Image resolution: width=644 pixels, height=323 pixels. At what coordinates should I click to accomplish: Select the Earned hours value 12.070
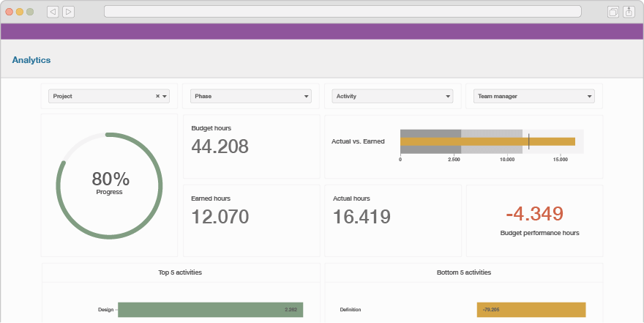coord(220,217)
